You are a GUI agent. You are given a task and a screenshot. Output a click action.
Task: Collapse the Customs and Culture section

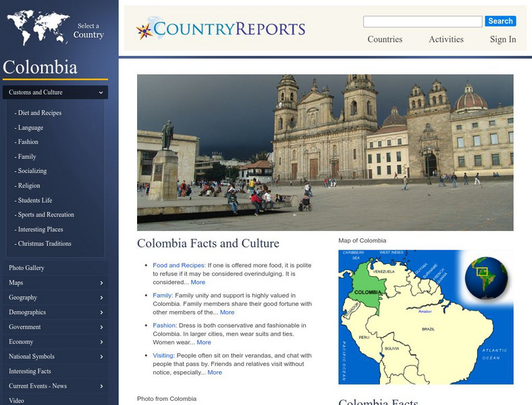(x=101, y=92)
